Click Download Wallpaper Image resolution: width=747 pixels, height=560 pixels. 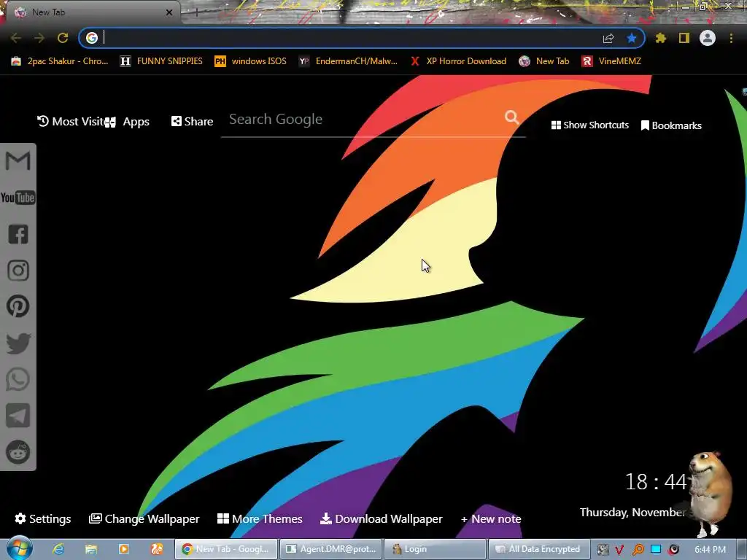click(x=381, y=519)
